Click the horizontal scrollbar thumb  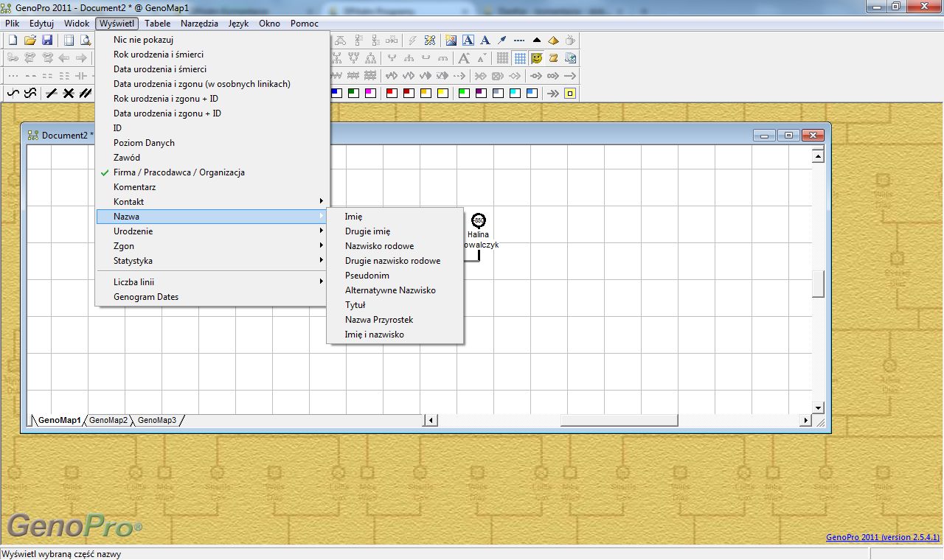tap(619, 420)
